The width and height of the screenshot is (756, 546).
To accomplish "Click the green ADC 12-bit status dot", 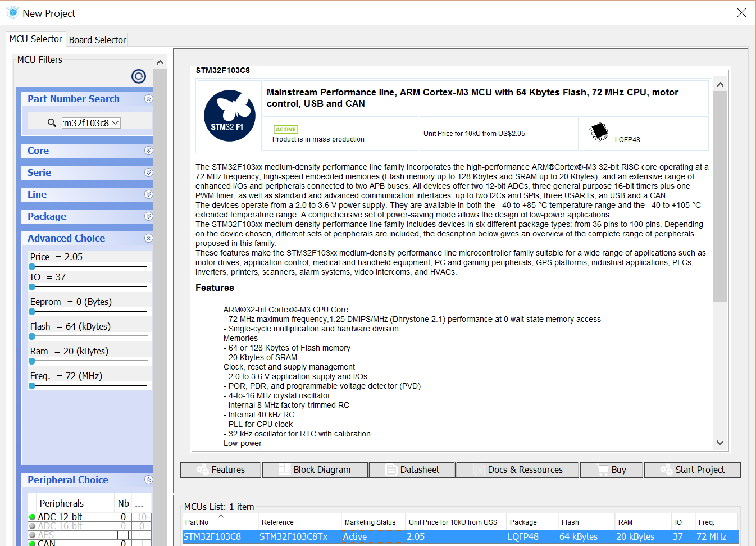I will click(33, 517).
